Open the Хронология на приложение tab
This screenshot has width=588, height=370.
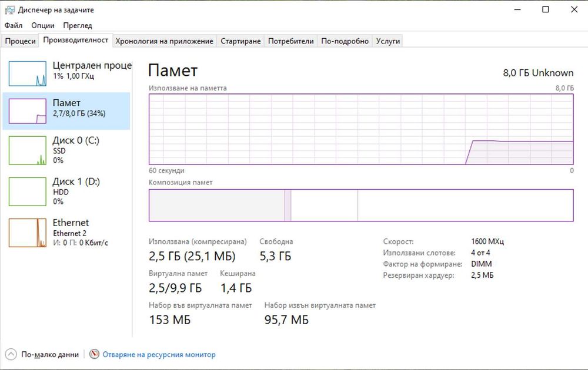pos(164,41)
